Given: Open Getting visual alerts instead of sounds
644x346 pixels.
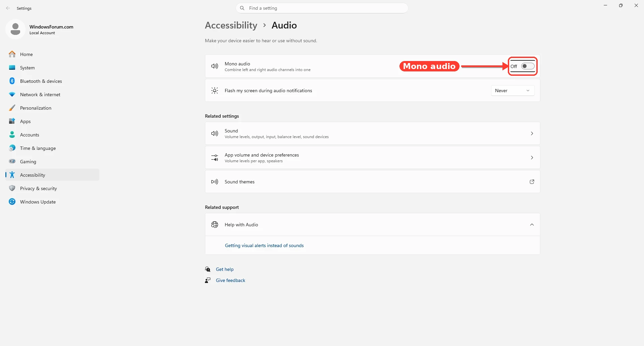Looking at the screenshot, I should pos(264,245).
